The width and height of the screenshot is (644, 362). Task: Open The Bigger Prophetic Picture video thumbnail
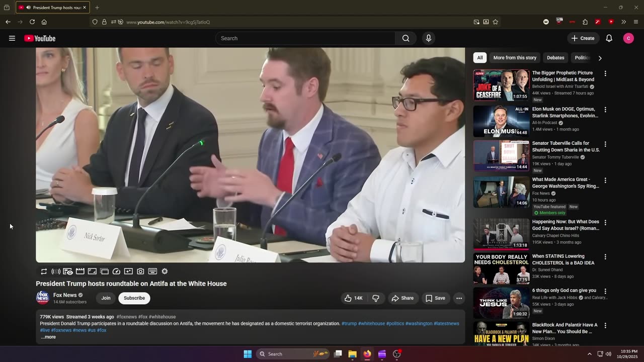(501, 85)
